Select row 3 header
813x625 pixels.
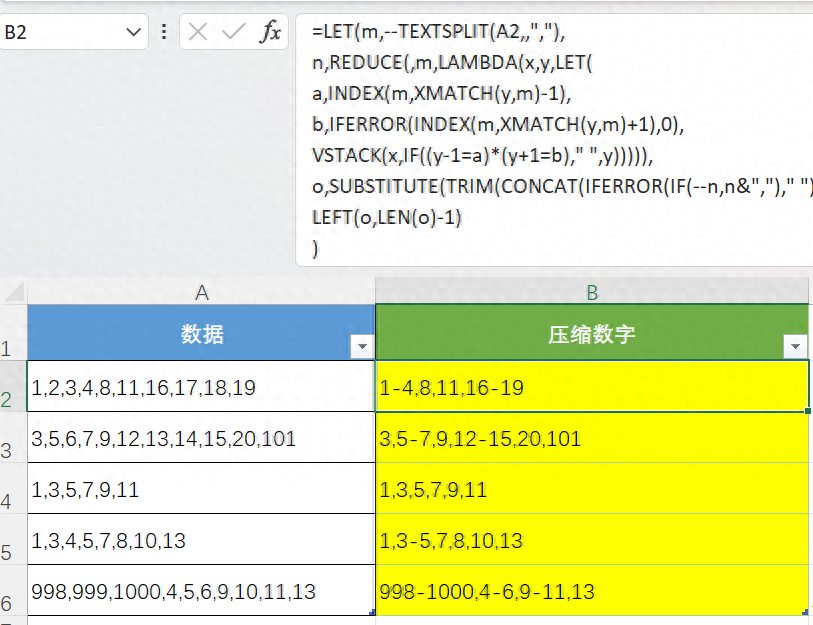point(13,437)
